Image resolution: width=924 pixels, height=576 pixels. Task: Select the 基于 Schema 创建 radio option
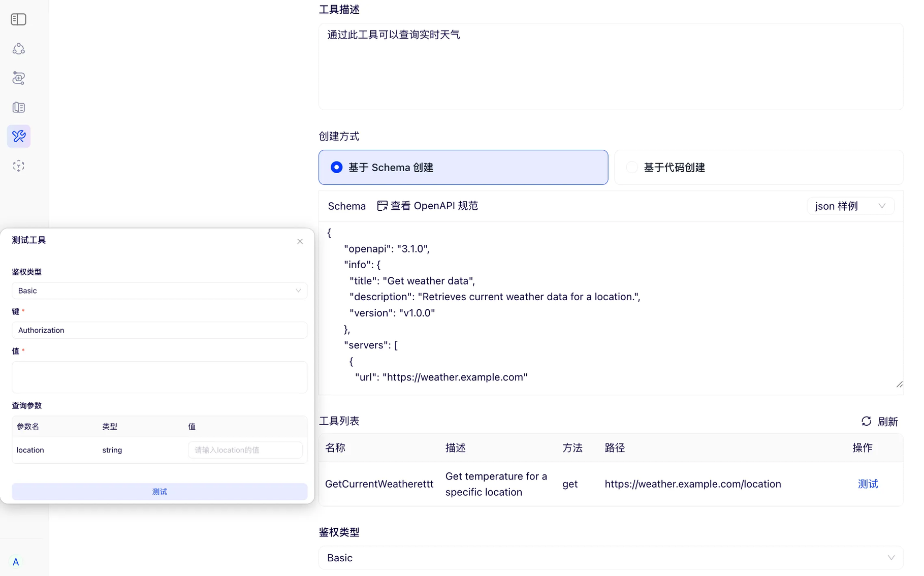click(x=336, y=167)
